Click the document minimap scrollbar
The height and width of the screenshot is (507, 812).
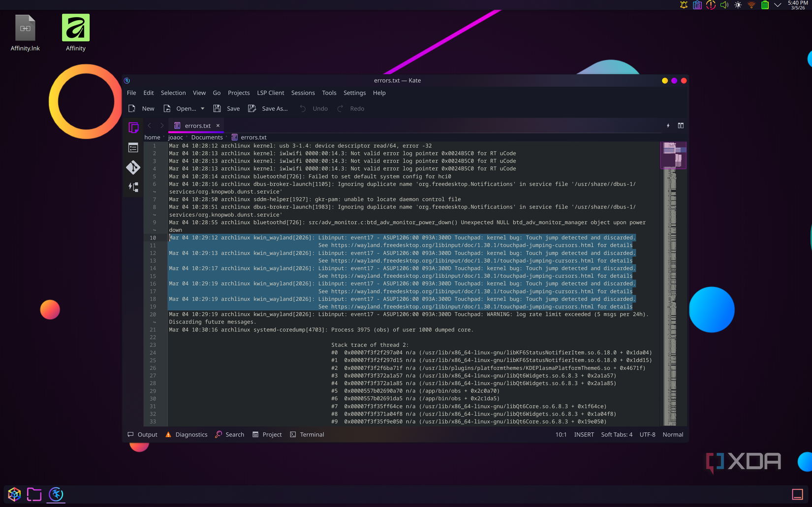(673, 155)
